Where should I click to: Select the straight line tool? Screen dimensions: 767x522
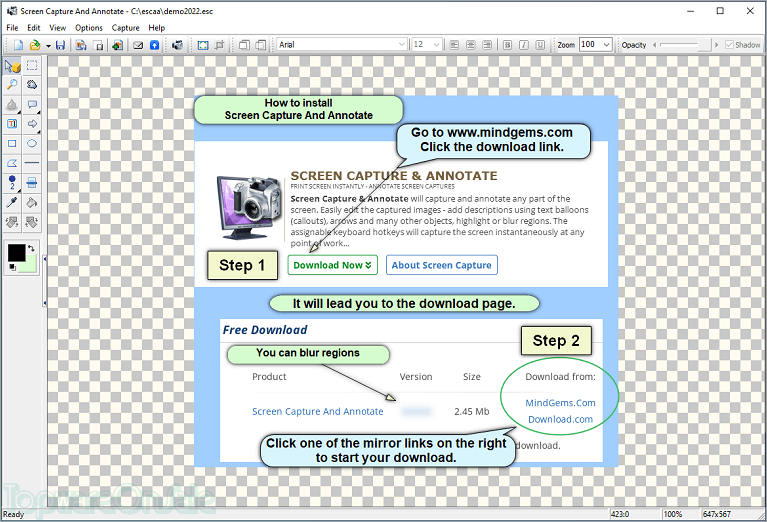tap(32, 163)
